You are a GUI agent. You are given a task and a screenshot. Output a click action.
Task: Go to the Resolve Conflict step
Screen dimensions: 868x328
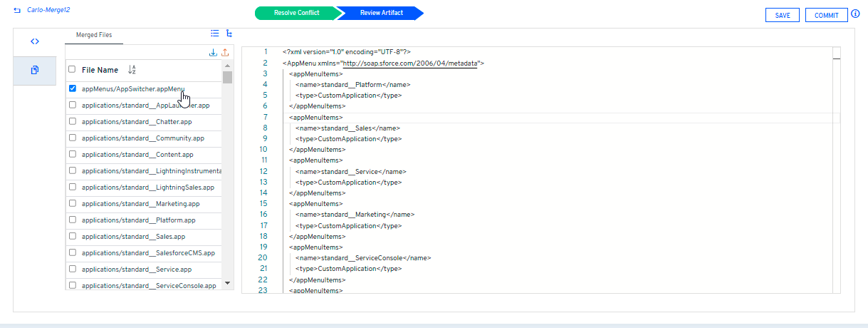pyautogui.click(x=296, y=13)
